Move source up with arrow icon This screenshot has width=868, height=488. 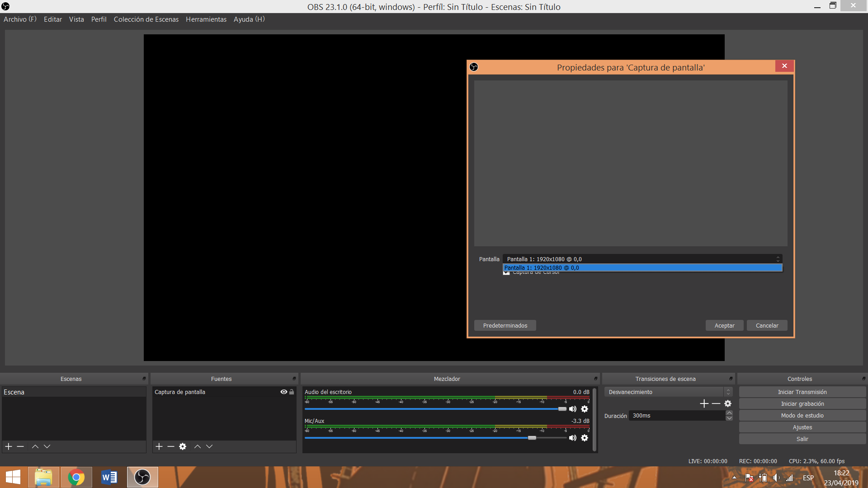[x=198, y=446]
